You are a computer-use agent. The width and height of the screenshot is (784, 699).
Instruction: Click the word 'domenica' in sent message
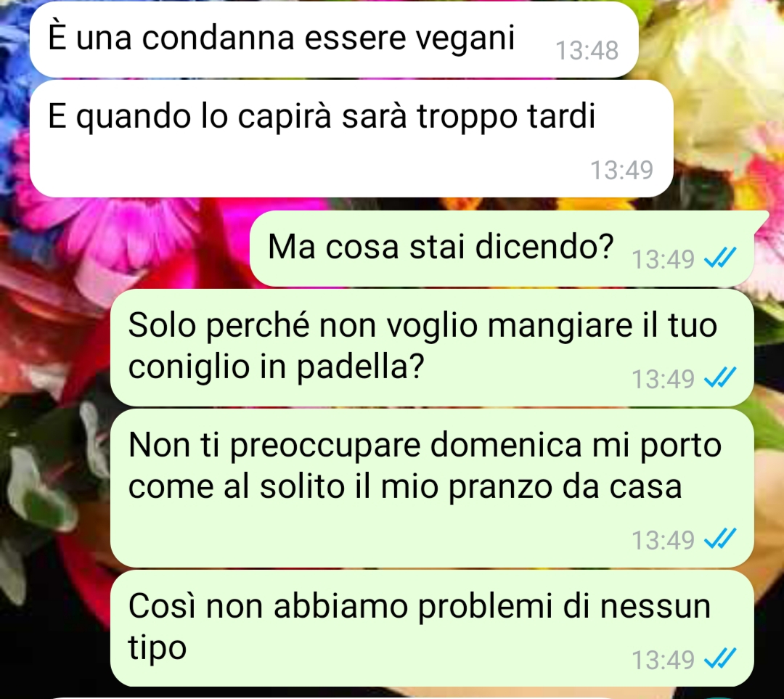pos(505,444)
